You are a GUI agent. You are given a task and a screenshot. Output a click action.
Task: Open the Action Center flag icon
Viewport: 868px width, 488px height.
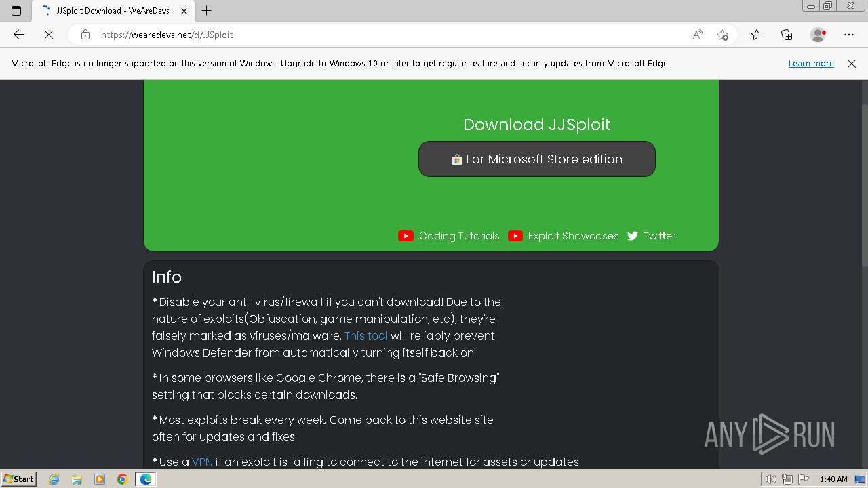point(803,479)
